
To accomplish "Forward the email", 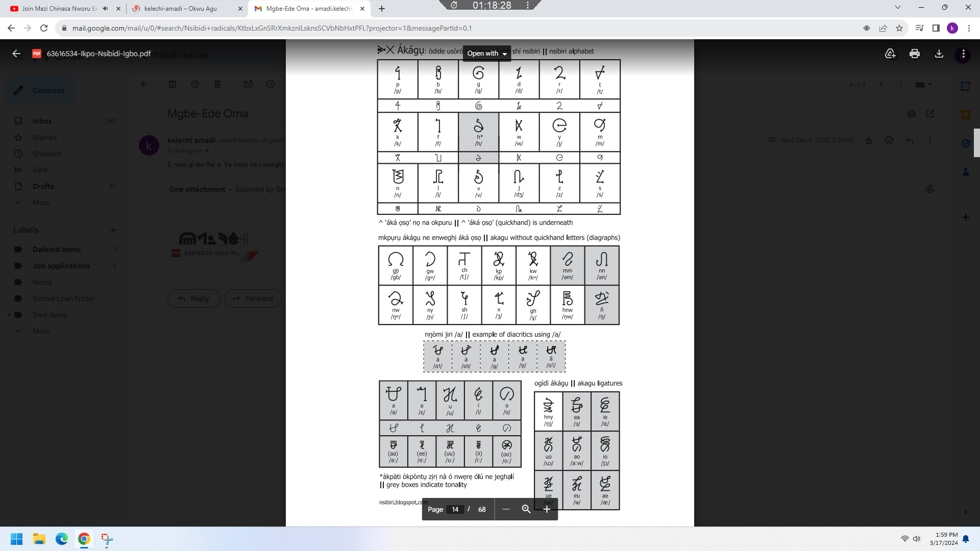I will point(253,298).
